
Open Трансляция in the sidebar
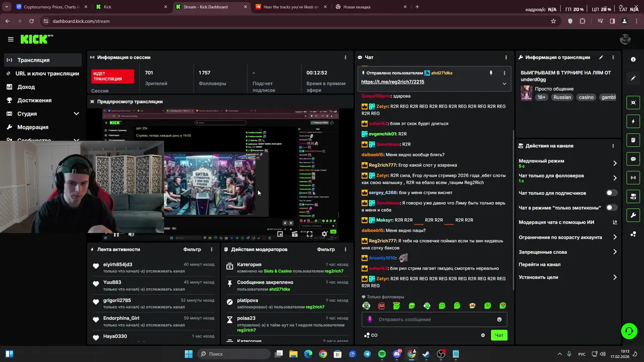pos(42,60)
